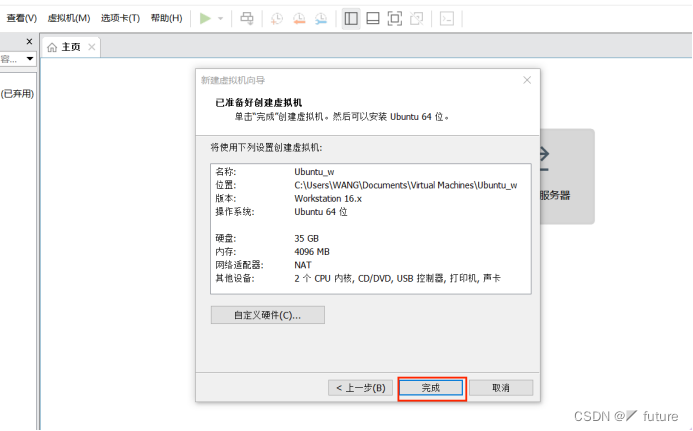Close the 新建虚拟机向导 dialog
This screenshot has height=431, width=693.
(527, 80)
